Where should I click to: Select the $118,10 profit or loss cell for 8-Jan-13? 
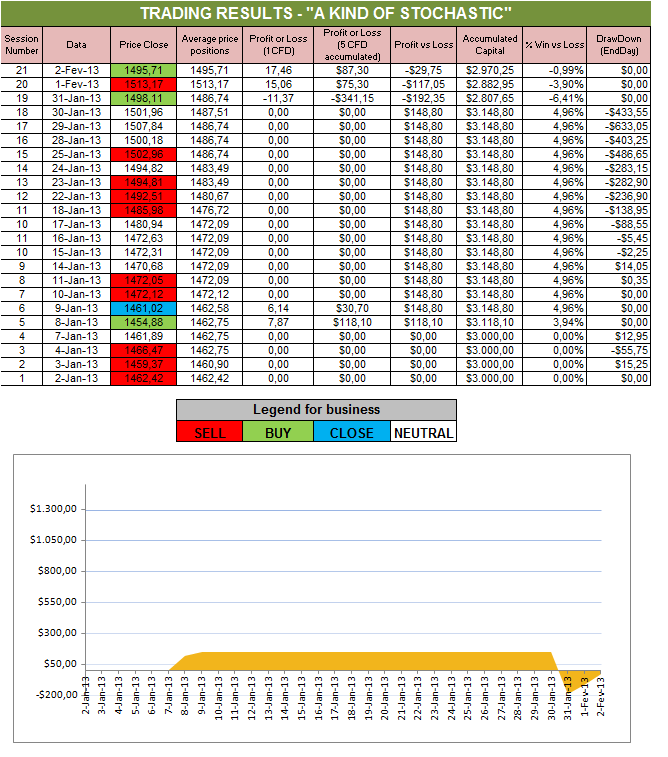(352, 322)
